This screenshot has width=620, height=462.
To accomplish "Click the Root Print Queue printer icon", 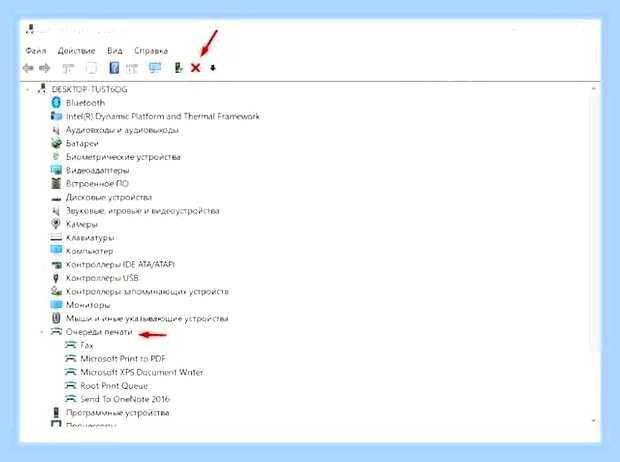I will tap(70, 386).
